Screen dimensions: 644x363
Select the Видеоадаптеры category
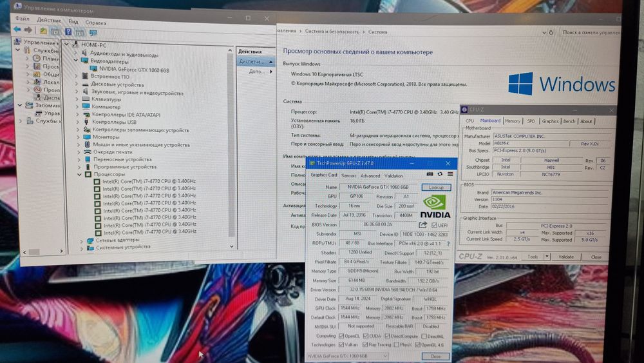point(109,61)
